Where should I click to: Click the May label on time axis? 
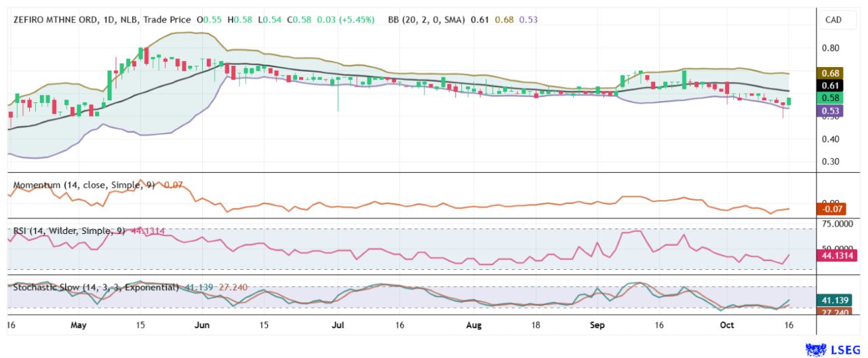pos(79,325)
